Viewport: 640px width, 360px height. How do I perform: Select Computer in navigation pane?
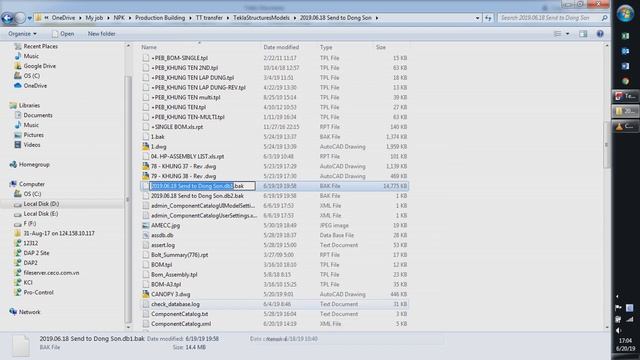tap(32, 184)
